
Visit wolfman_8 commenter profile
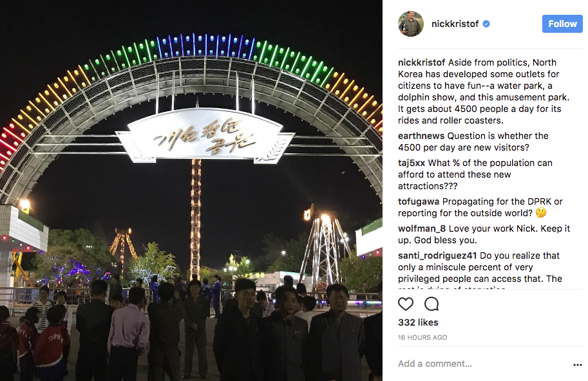point(422,228)
